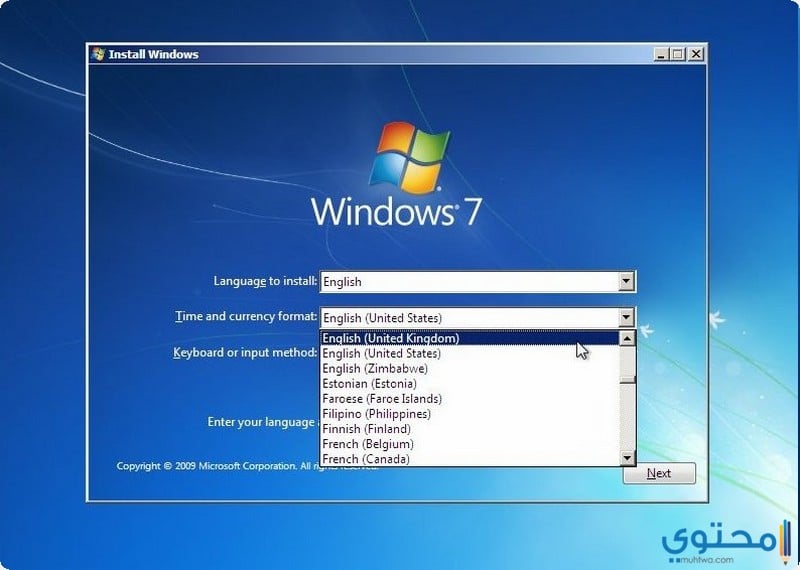
Task: Click the dropdown list scrollbar thumb
Action: [627, 380]
